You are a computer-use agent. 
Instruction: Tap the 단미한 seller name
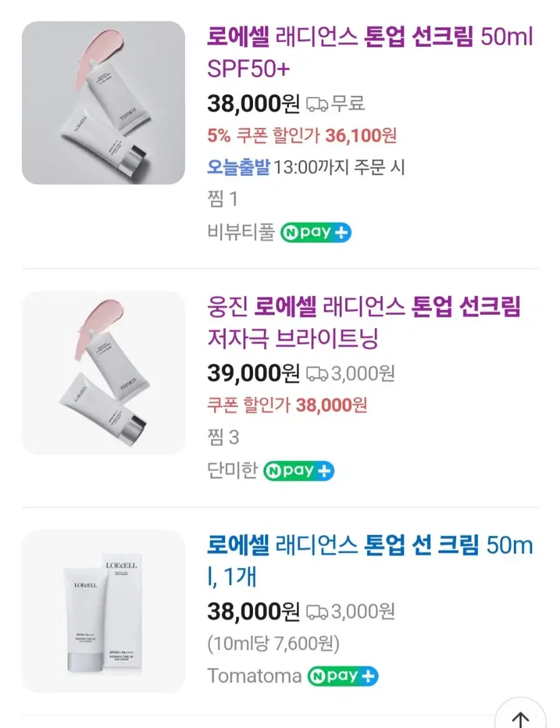coord(232,470)
